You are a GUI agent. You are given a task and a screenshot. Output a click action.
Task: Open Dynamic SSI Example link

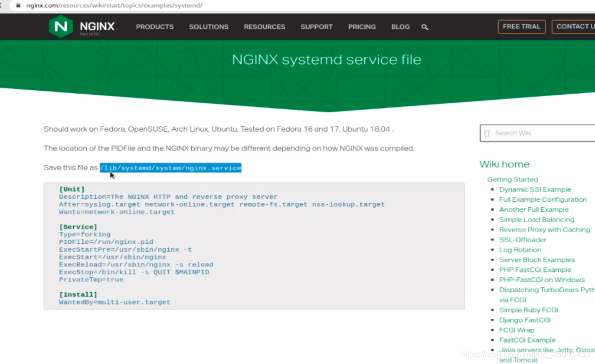pos(535,189)
